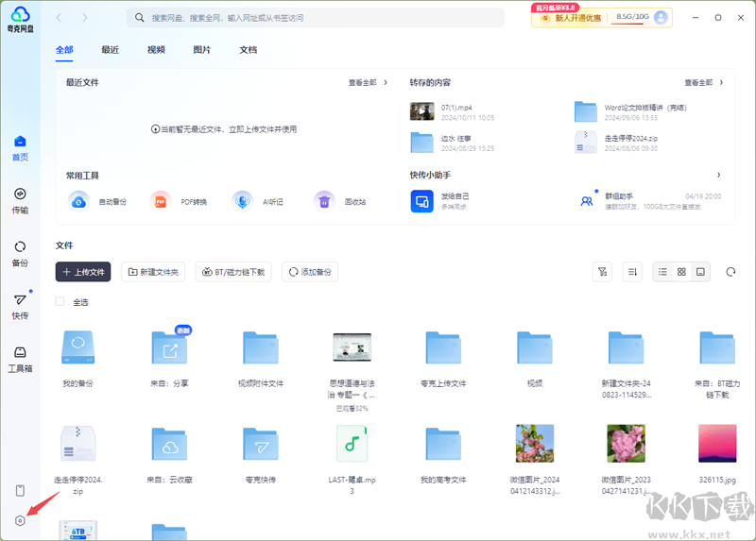The image size is (756, 541).
Task: Click the settings gear in the sidebar
Action: coord(20,521)
